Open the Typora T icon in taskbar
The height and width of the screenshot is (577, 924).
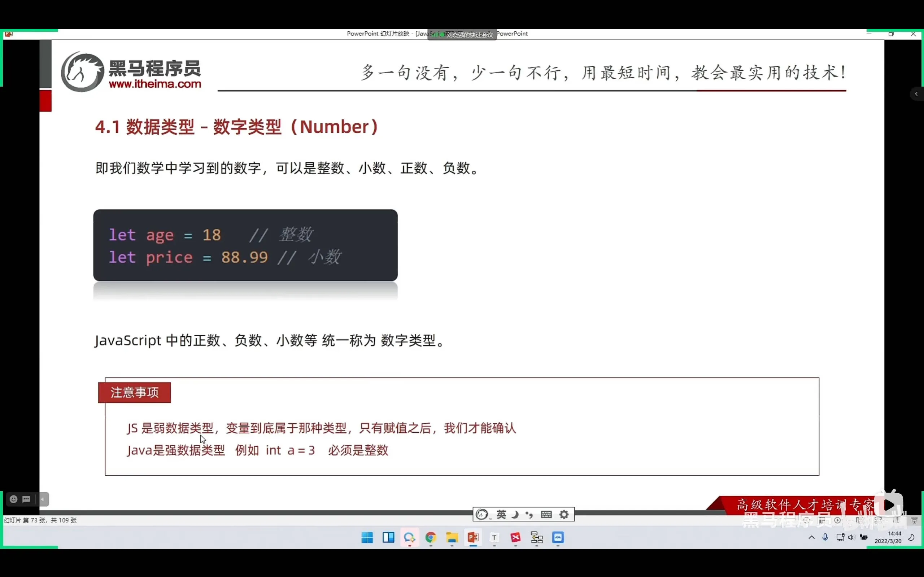click(494, 537)
